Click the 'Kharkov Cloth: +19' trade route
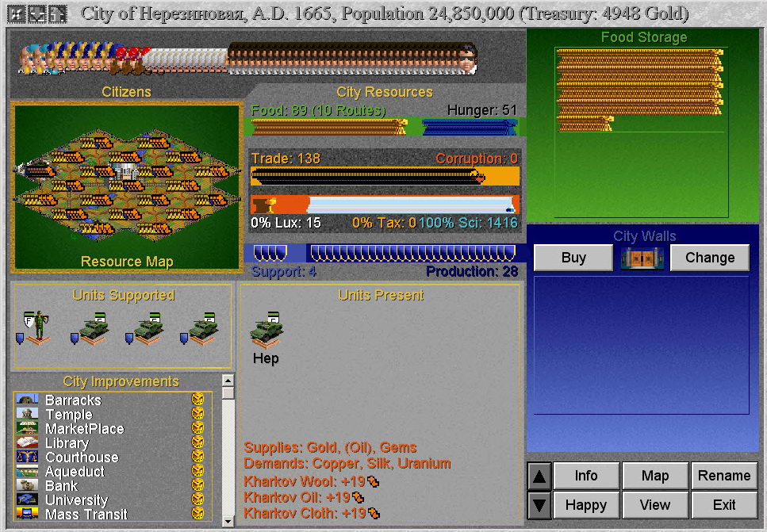The width and height of the screenshot is (767, 532). pyautogui.click(x=312, y=513)
